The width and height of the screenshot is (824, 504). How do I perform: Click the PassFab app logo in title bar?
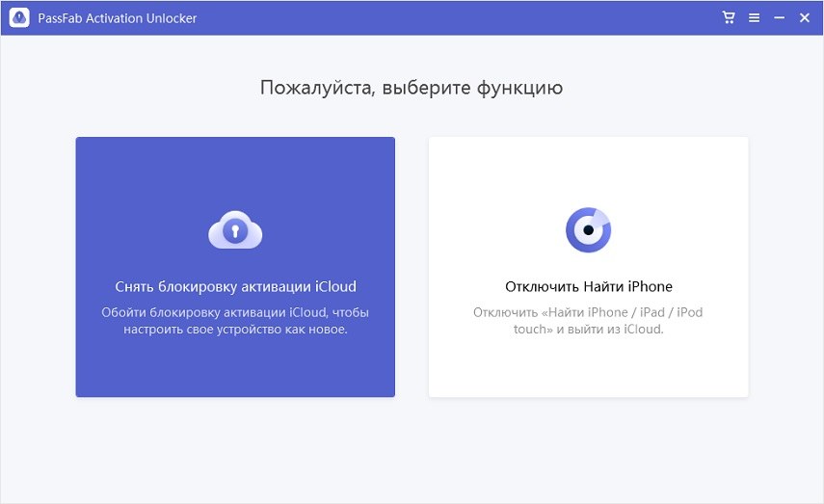click(x=19, y=17)
